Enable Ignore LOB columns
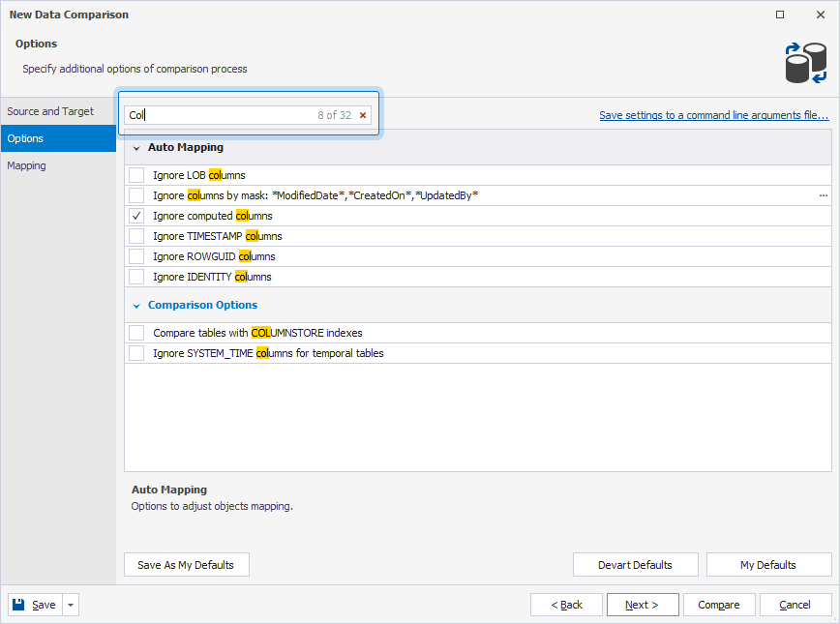Image resolution: width=840 pixels, height=624 pixels. [x=136, y=175]
